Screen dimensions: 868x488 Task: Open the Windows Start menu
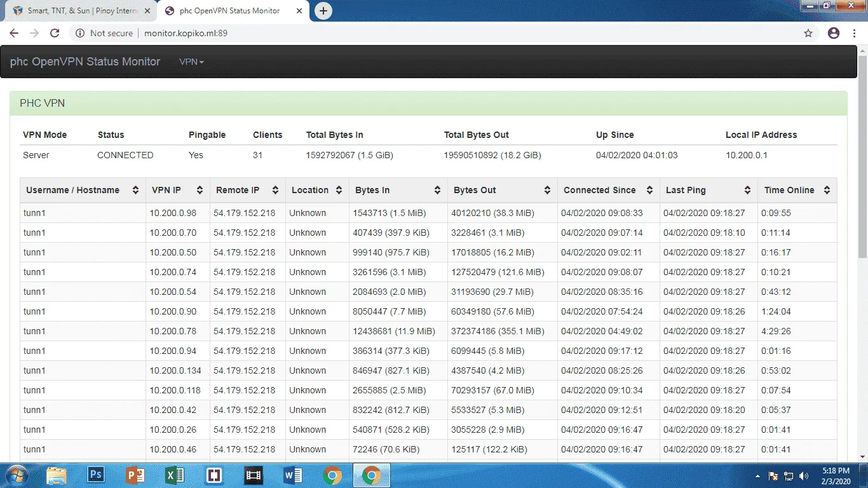pos(18,475)
